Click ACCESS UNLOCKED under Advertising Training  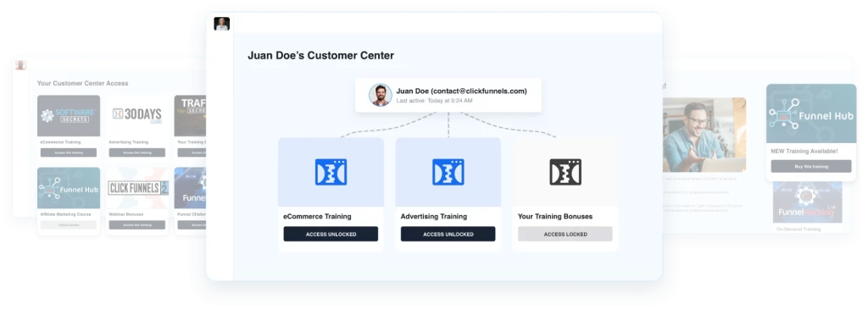[x=448, y=234]
